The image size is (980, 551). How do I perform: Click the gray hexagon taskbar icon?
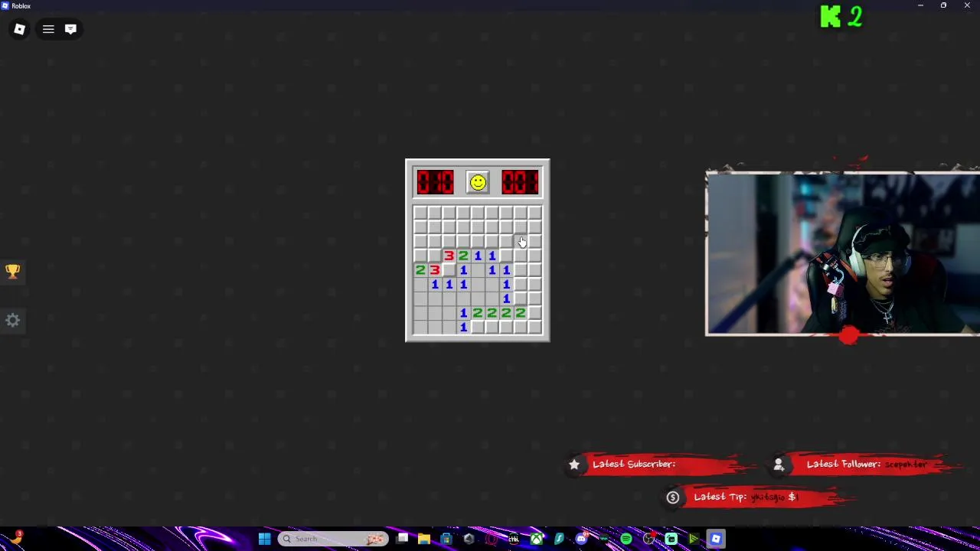(469, 539)
